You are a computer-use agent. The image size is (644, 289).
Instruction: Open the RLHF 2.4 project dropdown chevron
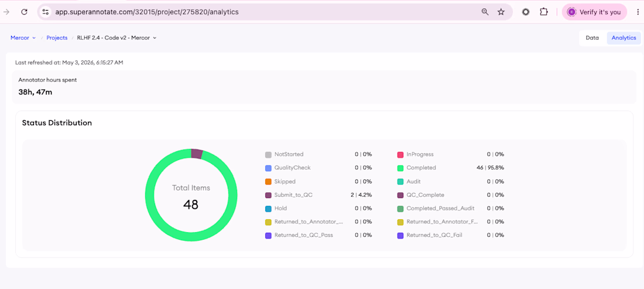(155, 38)
